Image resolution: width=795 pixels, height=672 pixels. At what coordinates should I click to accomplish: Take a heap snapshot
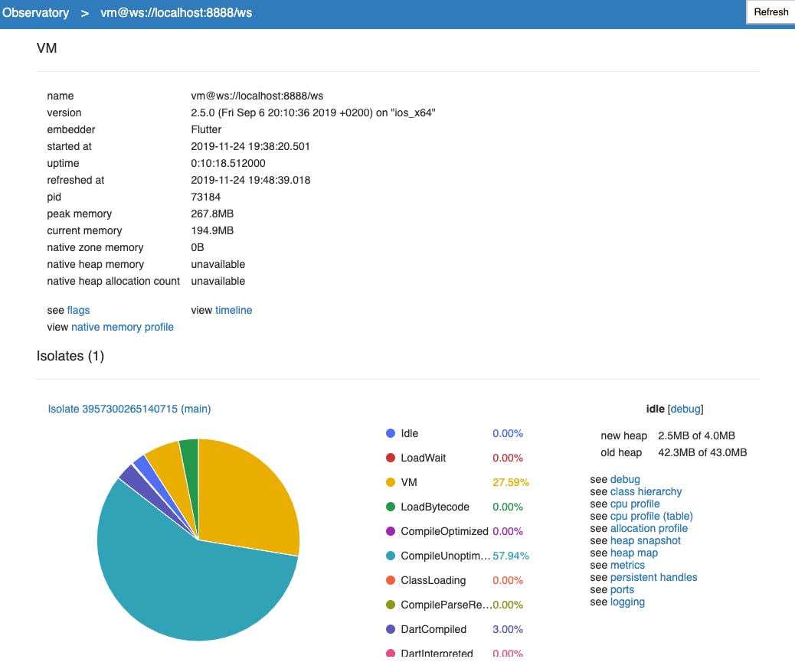tap(646, 540)
